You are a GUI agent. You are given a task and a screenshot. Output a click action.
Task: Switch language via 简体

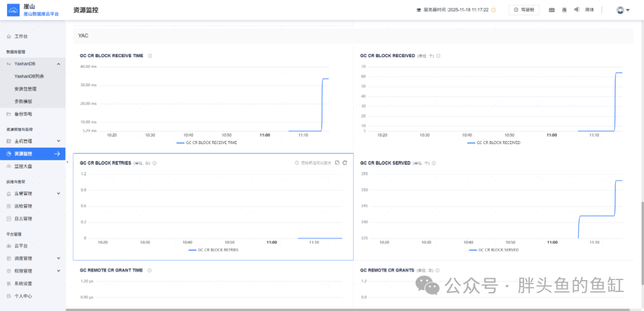pos(589,10)
